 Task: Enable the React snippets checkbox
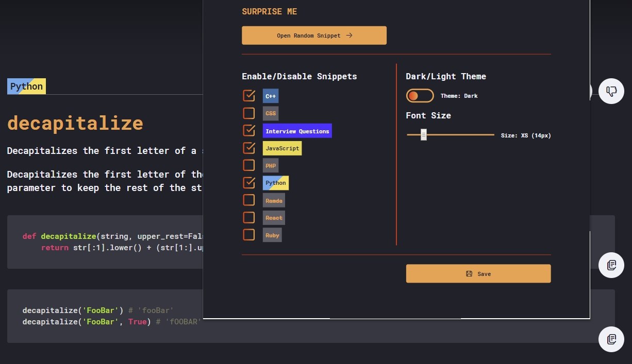(x=249, y=217)
